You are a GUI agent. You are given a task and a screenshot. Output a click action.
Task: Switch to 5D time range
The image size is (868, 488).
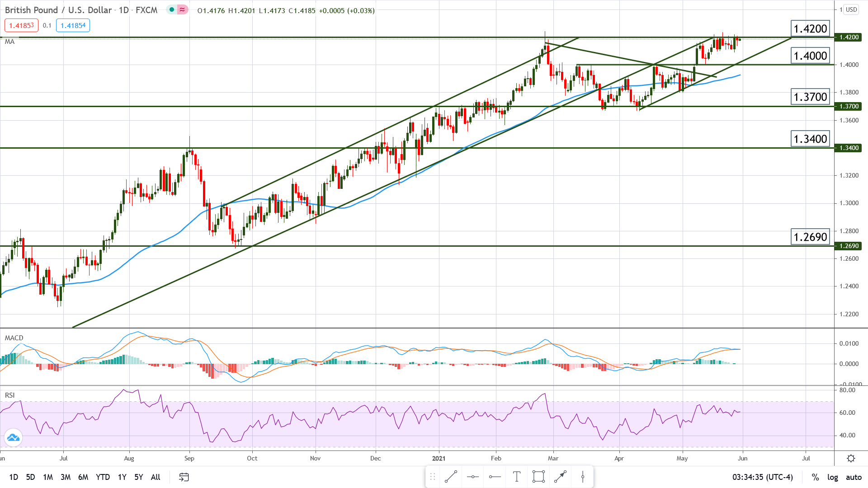point(30,477)
